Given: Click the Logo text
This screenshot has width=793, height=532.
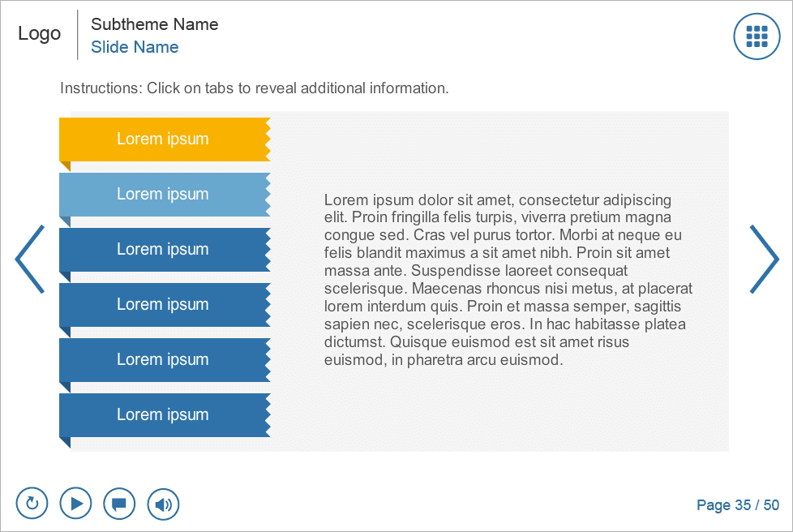Looking at the screenshot, I should click(40, 33).
